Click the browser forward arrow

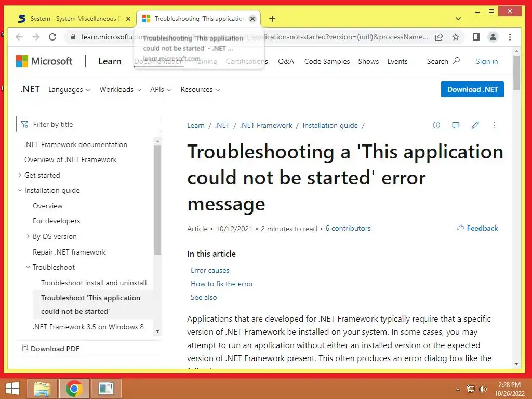36,37
